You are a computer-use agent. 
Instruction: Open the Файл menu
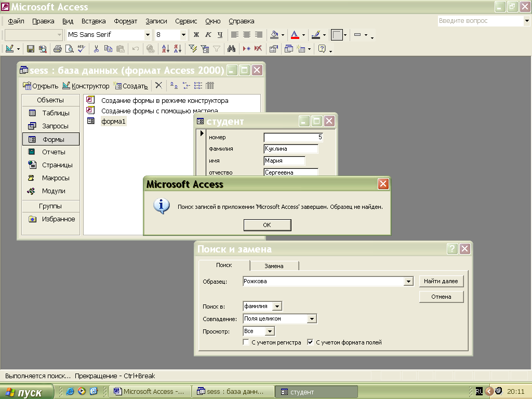coord(16,21)
